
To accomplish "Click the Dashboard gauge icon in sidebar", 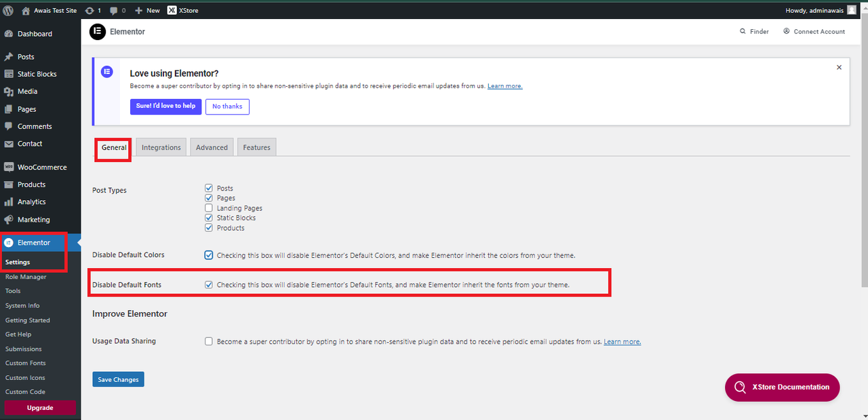I will [9, 34].
